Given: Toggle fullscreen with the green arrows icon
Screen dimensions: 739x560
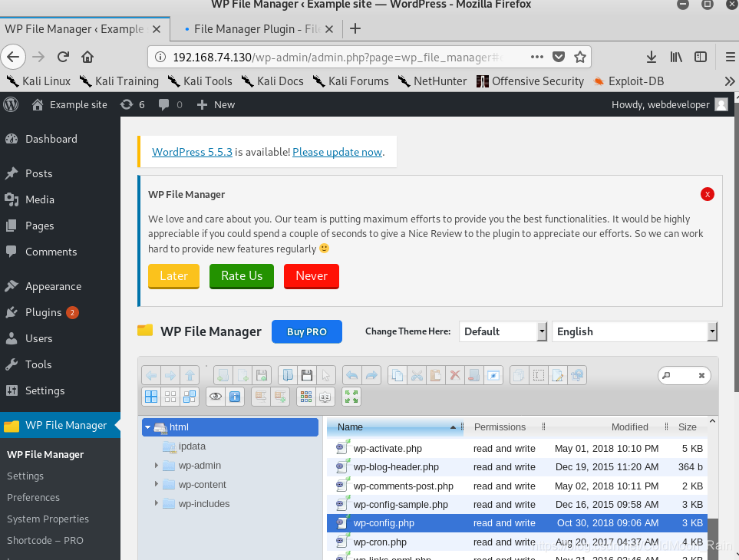Looking at the screenshot, I should point(351,397).
